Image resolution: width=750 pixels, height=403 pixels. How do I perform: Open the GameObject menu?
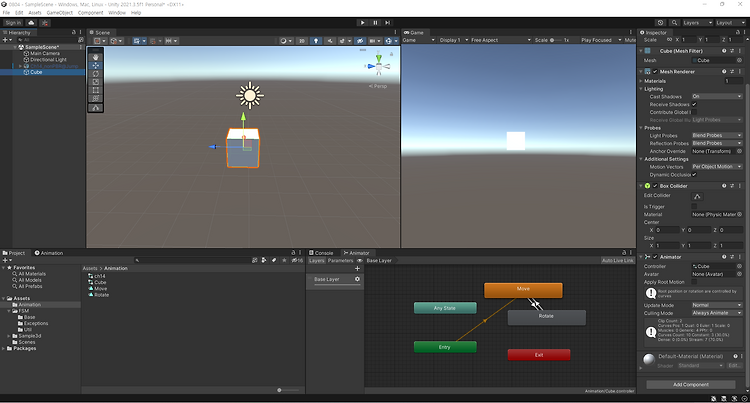(60, 13)
